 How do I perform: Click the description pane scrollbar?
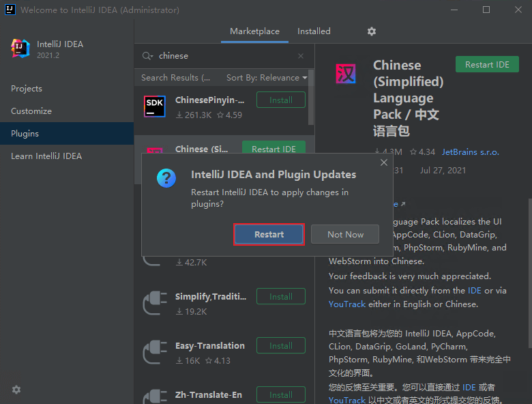[x=530, y=274]
